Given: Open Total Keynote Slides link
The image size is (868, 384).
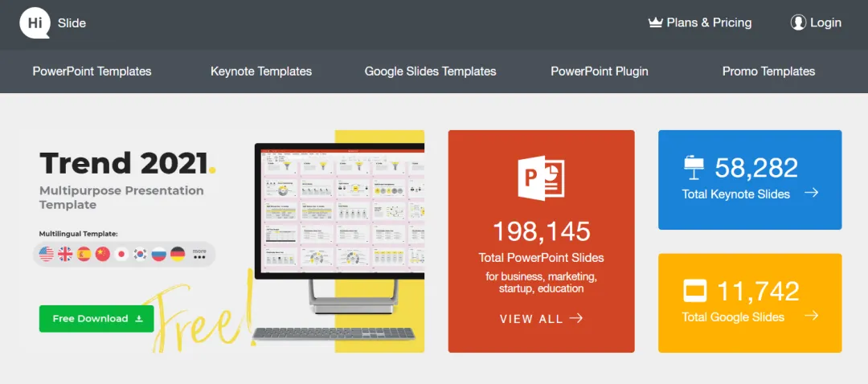Looking at the screenshot, I should coord(735,194).
